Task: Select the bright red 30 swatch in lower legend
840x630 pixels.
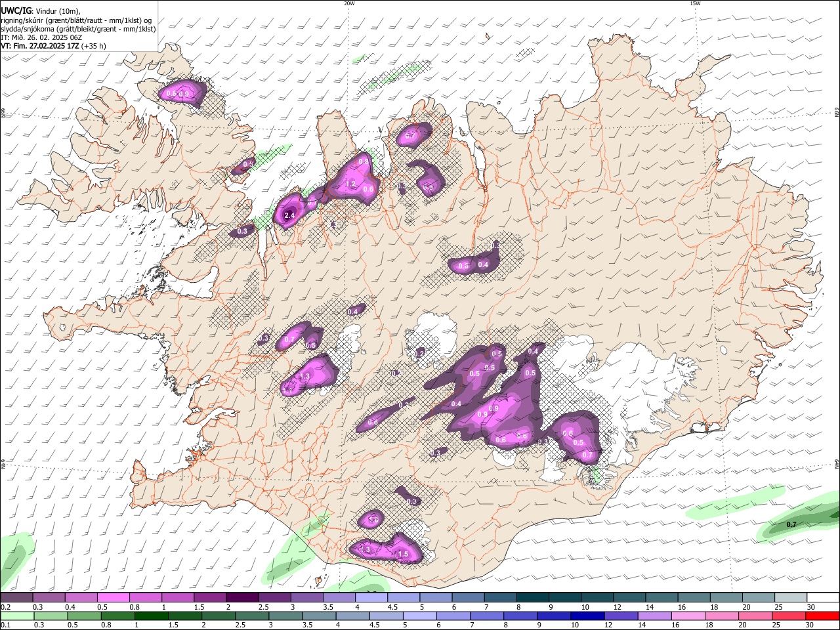Action: [x=822, y=616]
